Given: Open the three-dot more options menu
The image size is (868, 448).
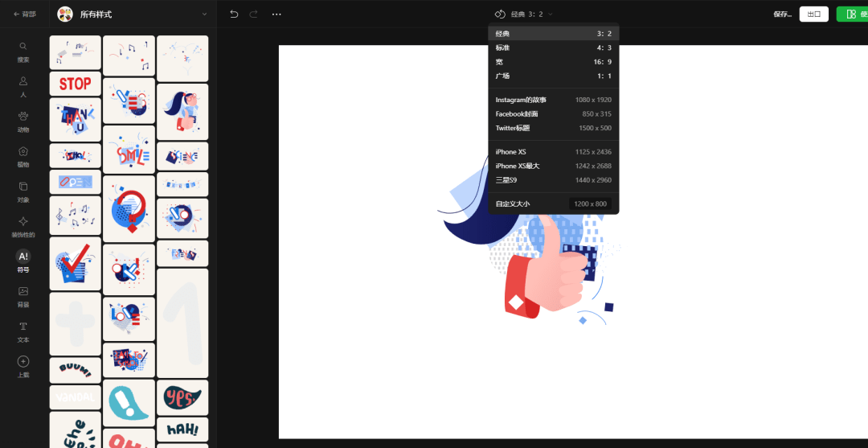Looking at the screenshot, I should [x=276, y=14].
